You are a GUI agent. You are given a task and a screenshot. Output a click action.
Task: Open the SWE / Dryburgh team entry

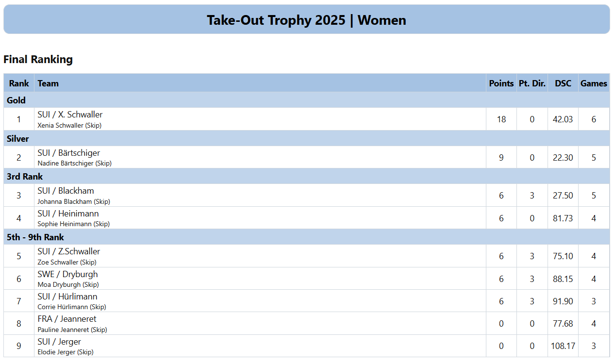tap(67, 274)
